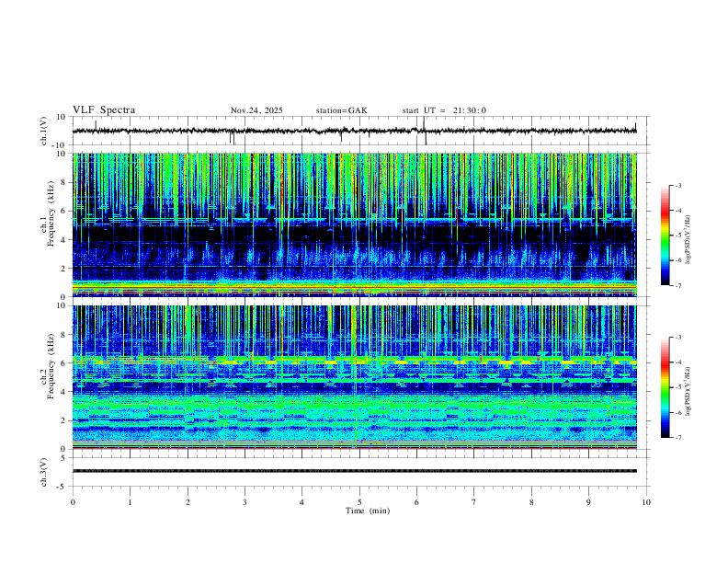728x563 pixels.
Task: Click the 'ch.3(V)' axis label
Action: [x=44, y=472]
